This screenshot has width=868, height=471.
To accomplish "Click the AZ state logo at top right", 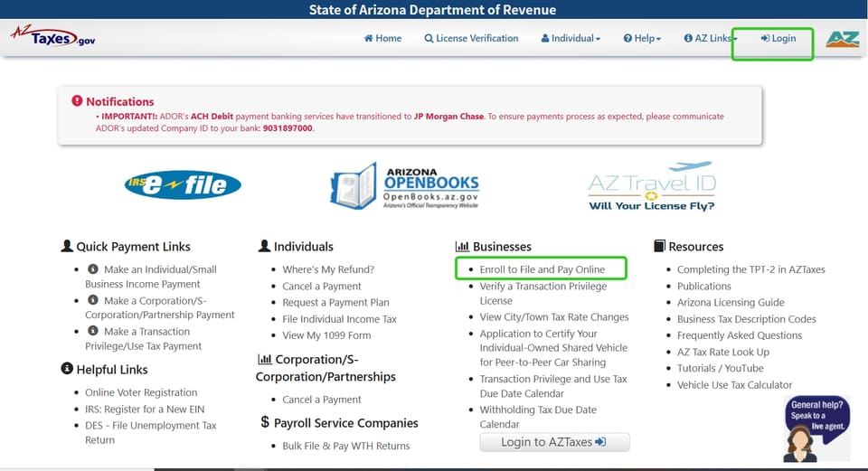I will (843, 39).
